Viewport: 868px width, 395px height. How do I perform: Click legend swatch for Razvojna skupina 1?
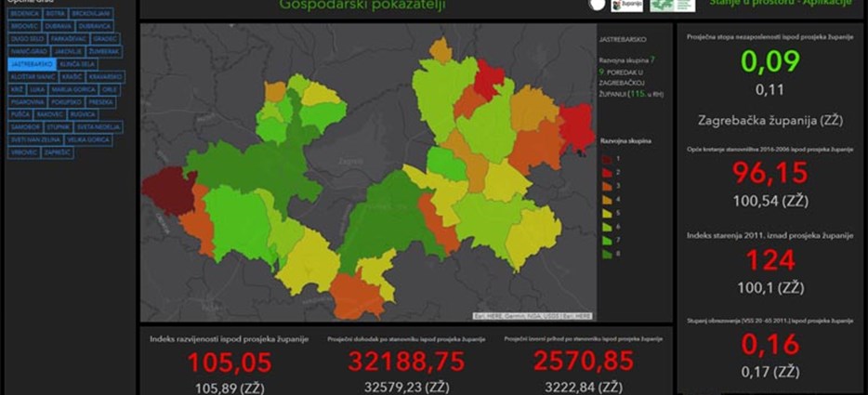coord(607,159)
